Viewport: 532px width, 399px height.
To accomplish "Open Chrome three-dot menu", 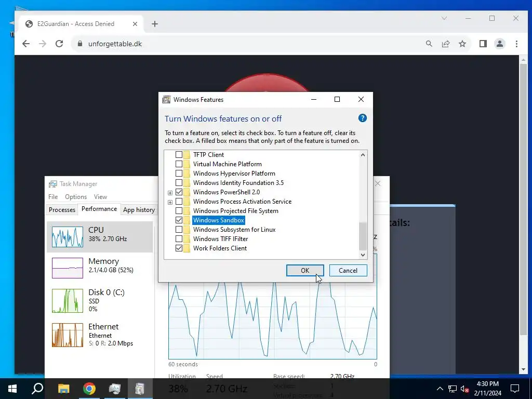I will [x=516, y=44].
